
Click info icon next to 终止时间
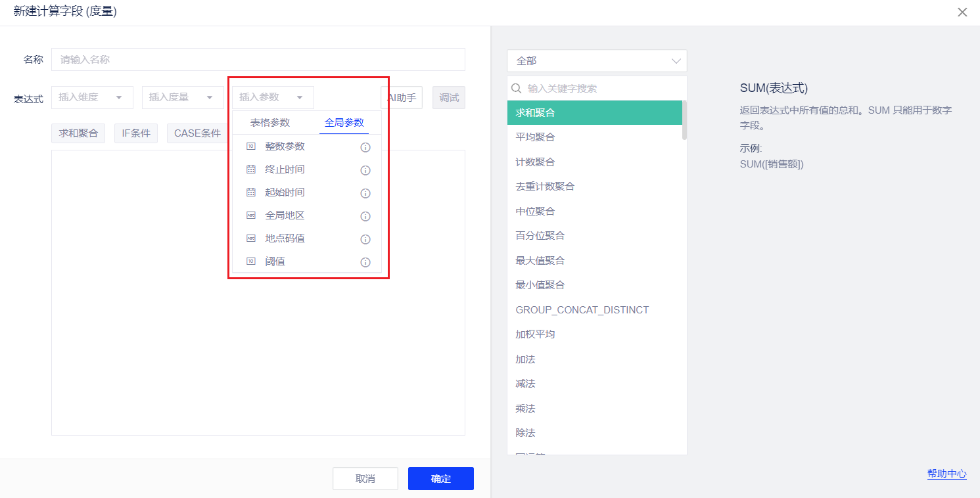[x=365, y=170]
